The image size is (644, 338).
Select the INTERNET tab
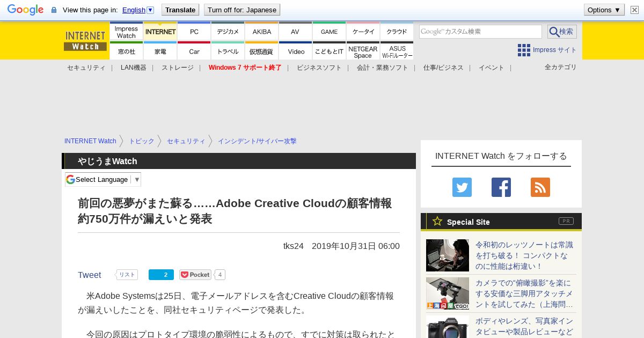click(x=160, y=32)
